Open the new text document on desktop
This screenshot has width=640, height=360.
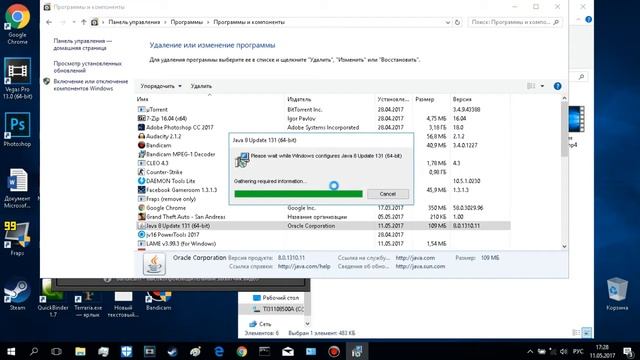[123, 304]
